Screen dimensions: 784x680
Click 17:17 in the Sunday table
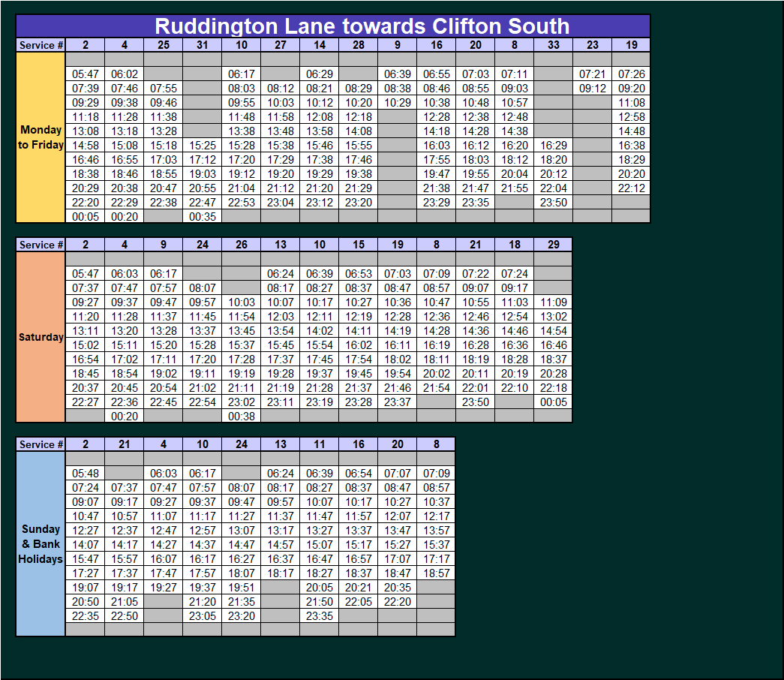coord(437,559)
